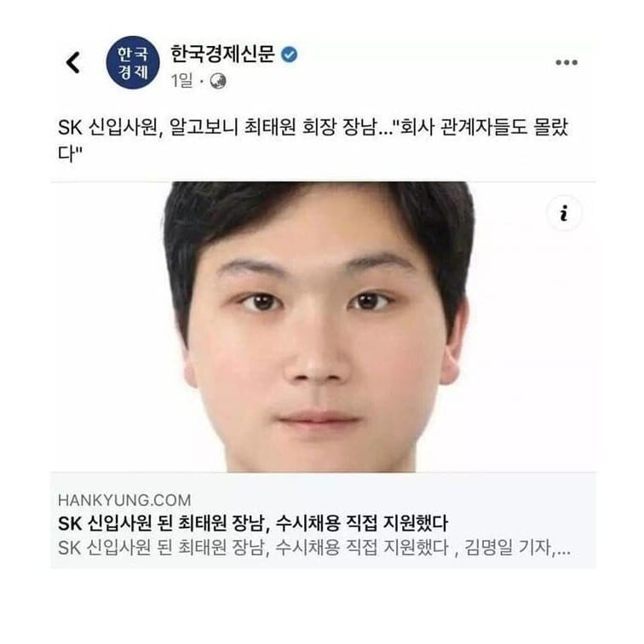Tap the dot separator beside the timestamp
This screenshot has width=644, height=644.
pyautogui.click(x=201, y=82)
